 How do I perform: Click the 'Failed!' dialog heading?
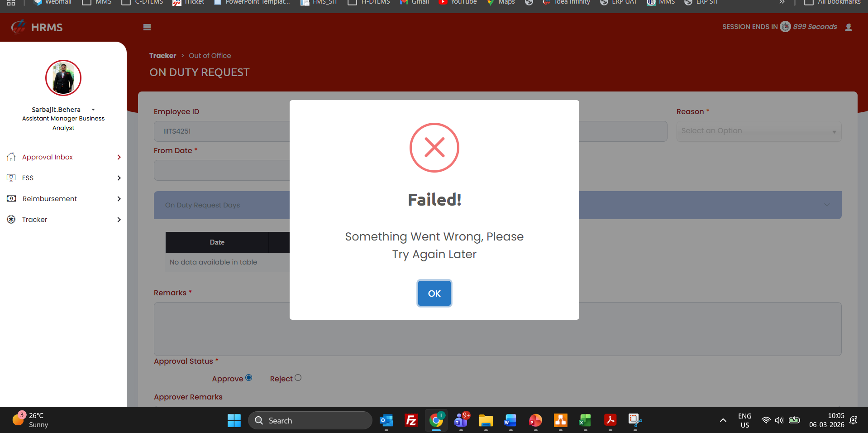pyautogui.click(x=434, y=200)
